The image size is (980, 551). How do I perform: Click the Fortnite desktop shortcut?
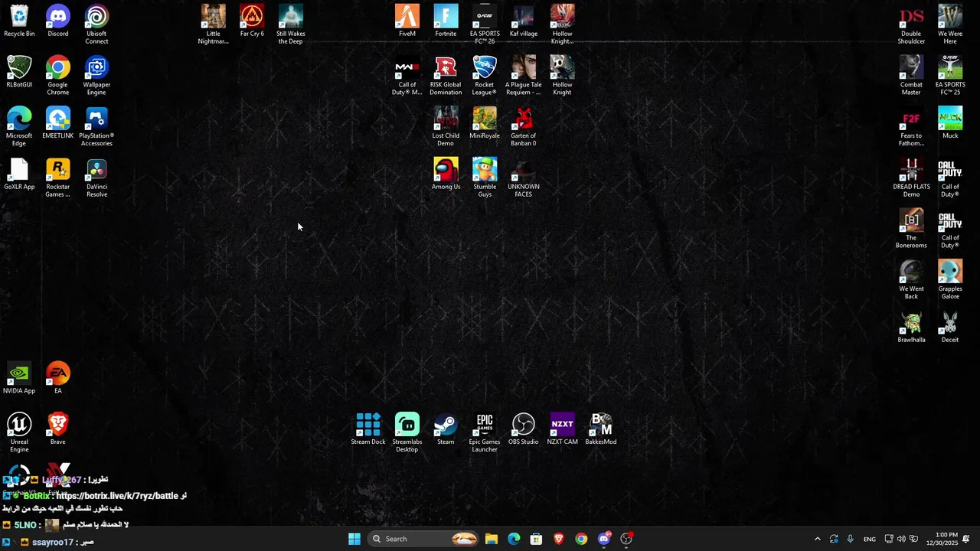(x=446, y=21)
